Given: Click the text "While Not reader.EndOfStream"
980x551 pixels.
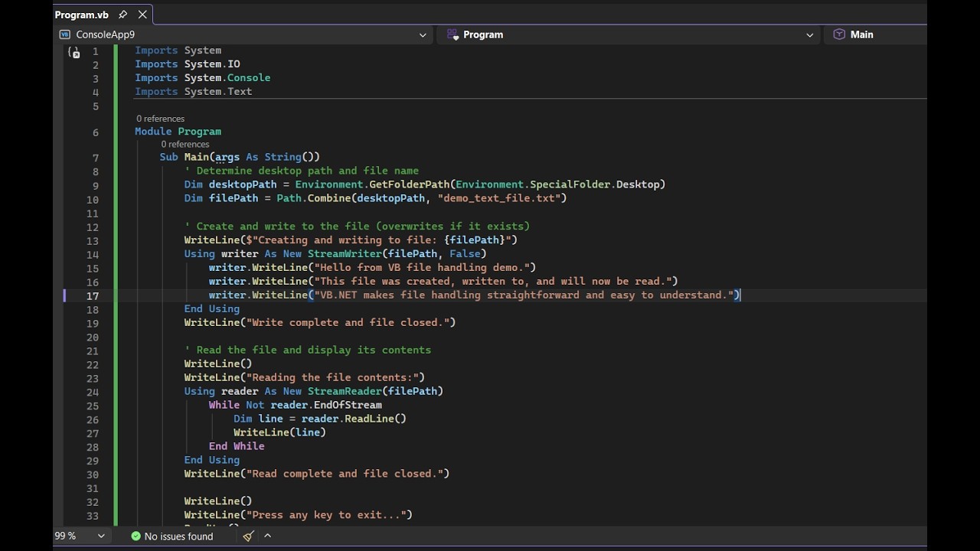Looking at the screenshot, I should point(296,405).
